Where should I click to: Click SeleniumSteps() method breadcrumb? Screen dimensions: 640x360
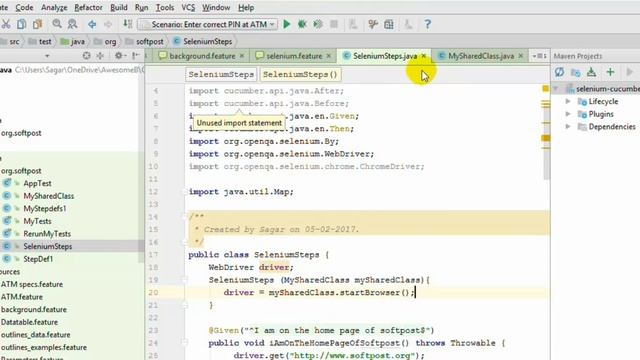300,74
